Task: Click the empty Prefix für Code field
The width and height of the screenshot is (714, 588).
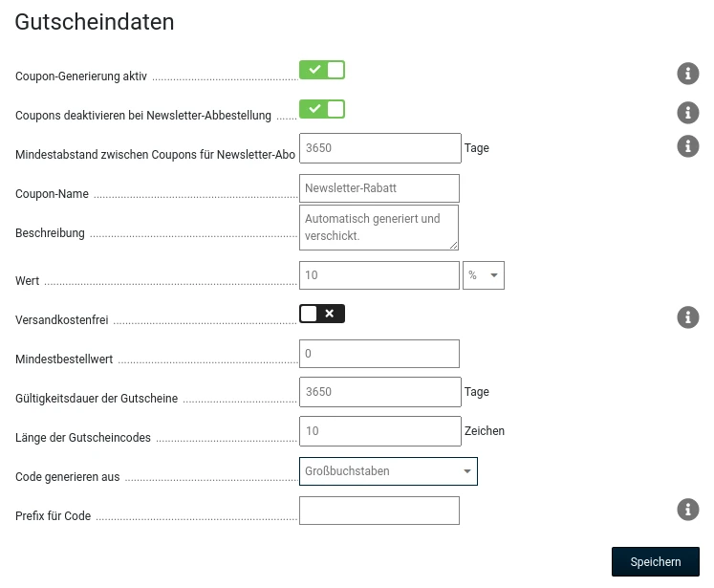Action: click(x=379, y=511)
